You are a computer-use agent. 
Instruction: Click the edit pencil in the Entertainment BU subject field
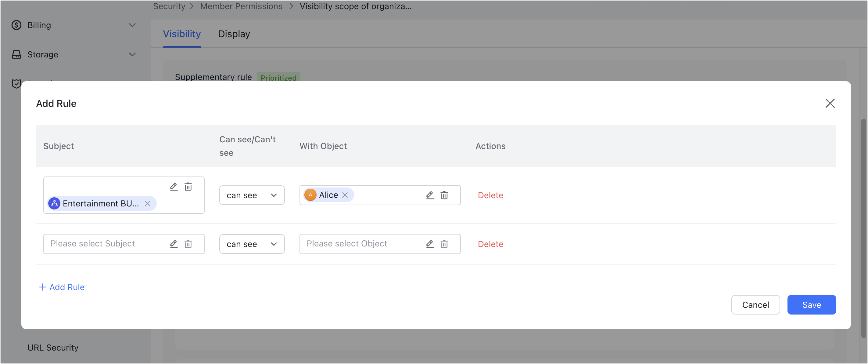point(174,187)
